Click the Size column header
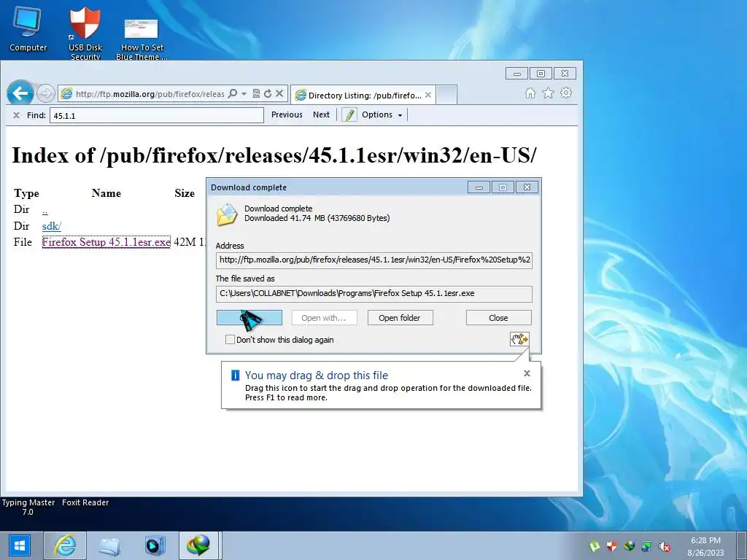This screenshot has width=747, height=560. coord(185,193)
